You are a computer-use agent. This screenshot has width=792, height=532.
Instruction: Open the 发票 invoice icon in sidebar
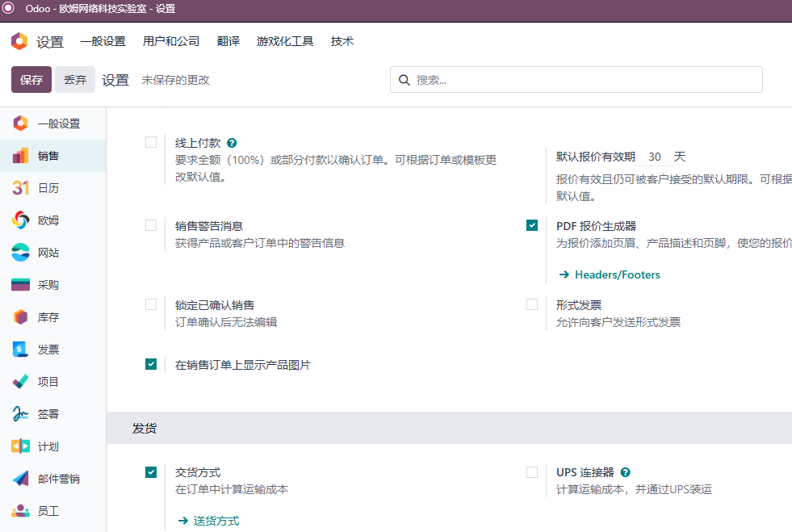[x=20, y=350]
